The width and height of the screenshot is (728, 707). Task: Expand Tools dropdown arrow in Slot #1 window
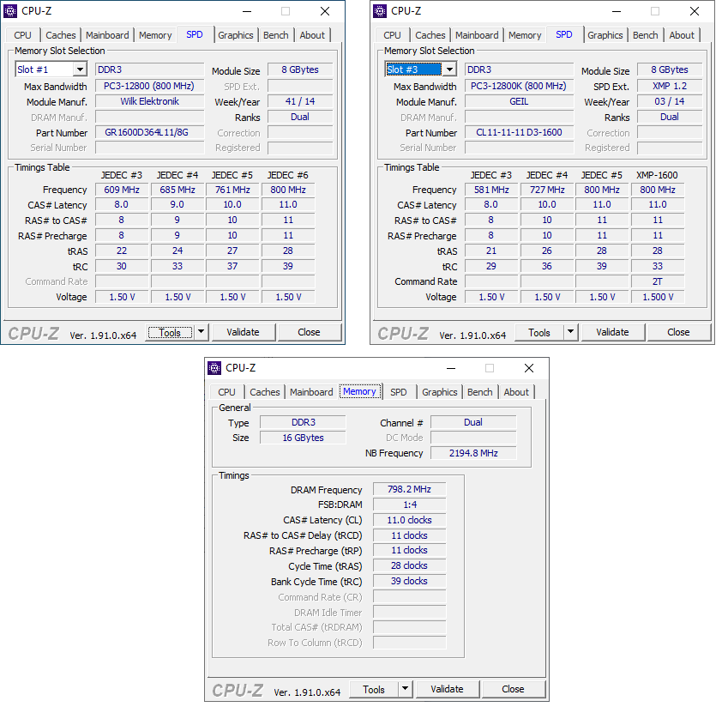tap(201, 332)
